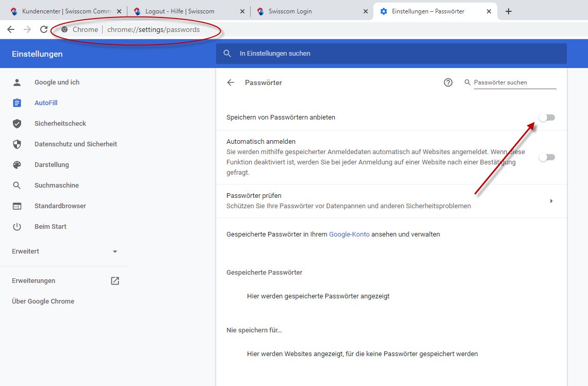This screenshot has height=386, width=588.
Task: Focus the 'Passwörter suchen' search box
Action: click(513, 82)
